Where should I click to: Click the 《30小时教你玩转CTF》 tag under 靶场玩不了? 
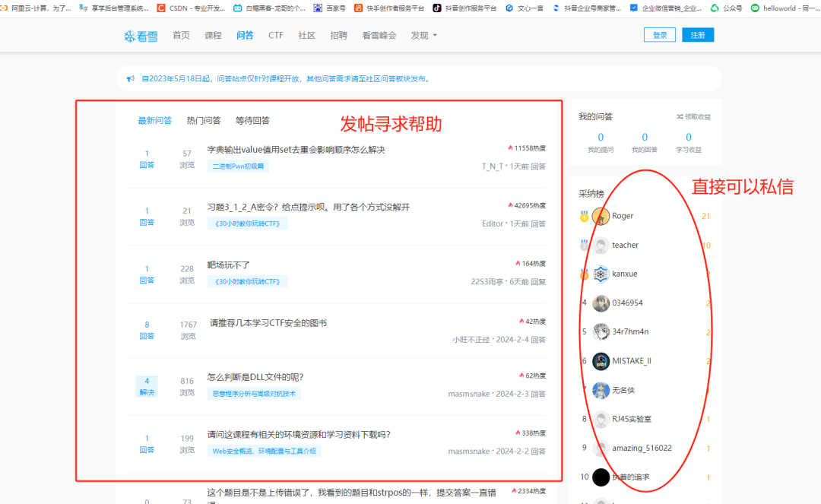pos(248,281)
